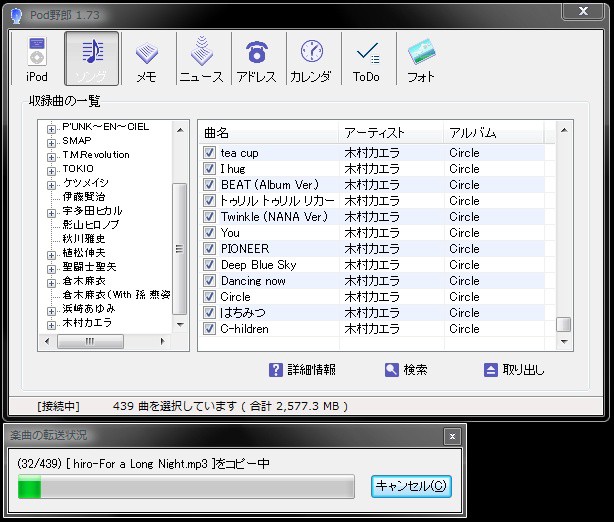Select the Circle song row title

[x=235, y=297]
